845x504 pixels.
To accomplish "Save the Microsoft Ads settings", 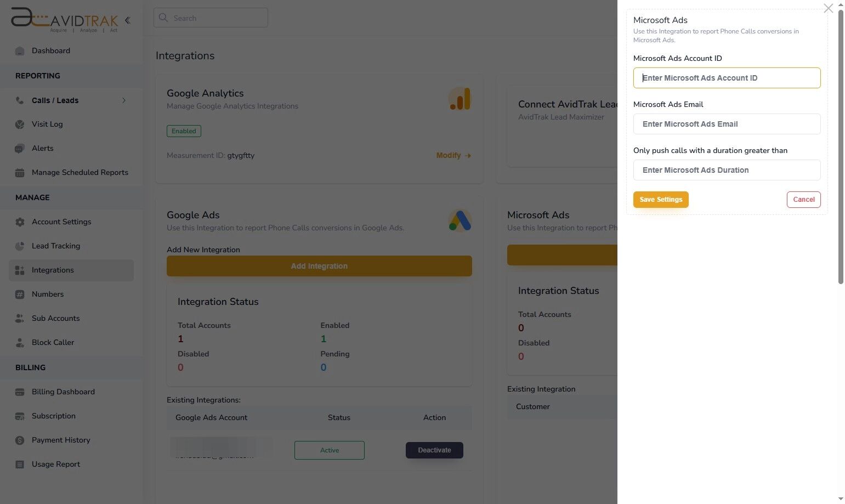I will pos(660,199).
